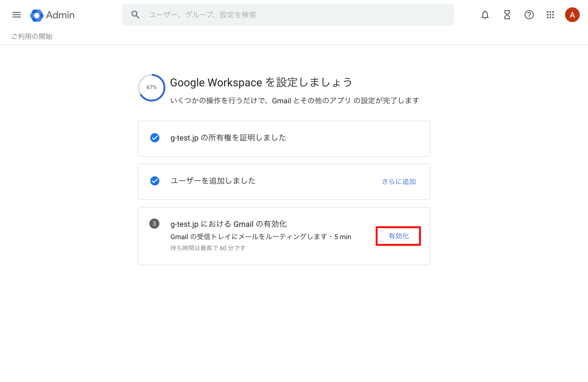This screenshot has height=382, width=588.
Task: Click the Google Admin logo
Action: tap(52, 15)
